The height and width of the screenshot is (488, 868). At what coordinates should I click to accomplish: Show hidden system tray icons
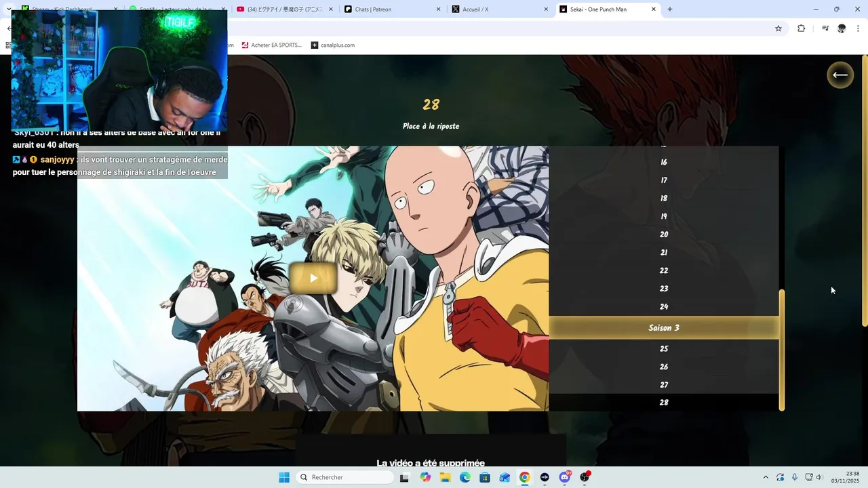point(766,477)
